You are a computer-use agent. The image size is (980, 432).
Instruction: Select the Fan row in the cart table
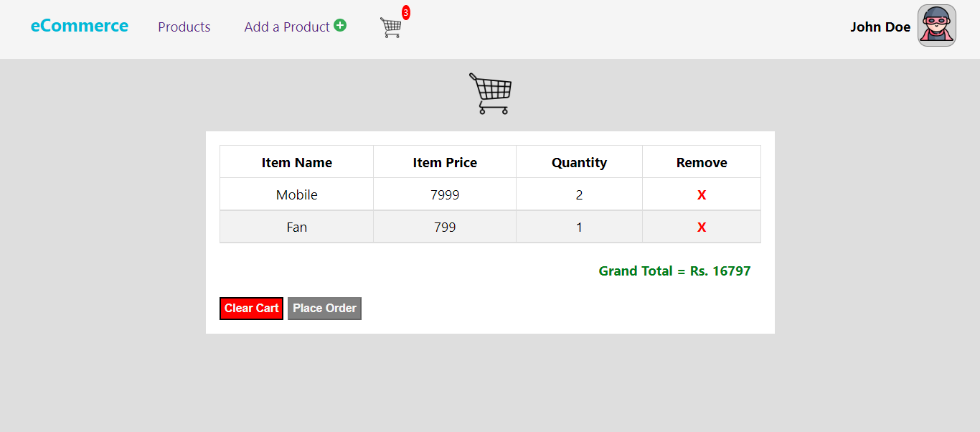tap(296, 226)
